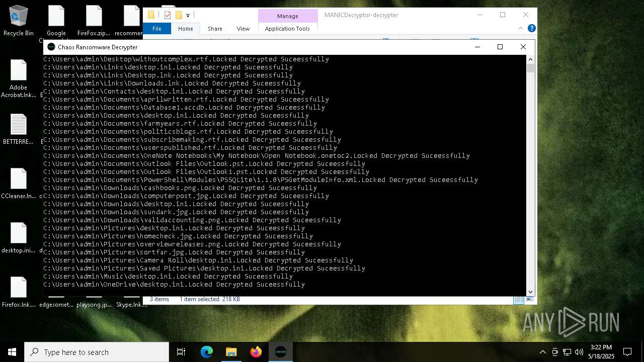Screen dimensions: 644x362
Task: Close the Chaos Ransomware Decrypter window
Action: pyautogui.click(x=523, y=47)
